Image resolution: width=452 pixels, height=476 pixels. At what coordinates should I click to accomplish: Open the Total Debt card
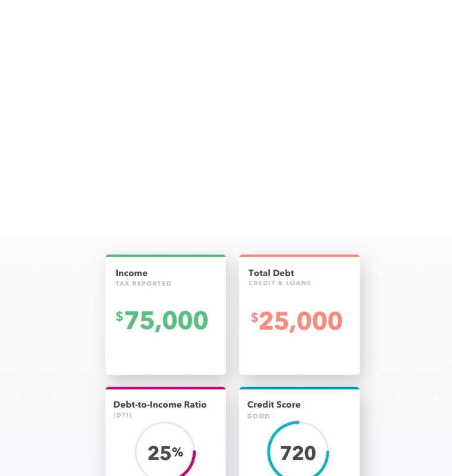[299, 315]
